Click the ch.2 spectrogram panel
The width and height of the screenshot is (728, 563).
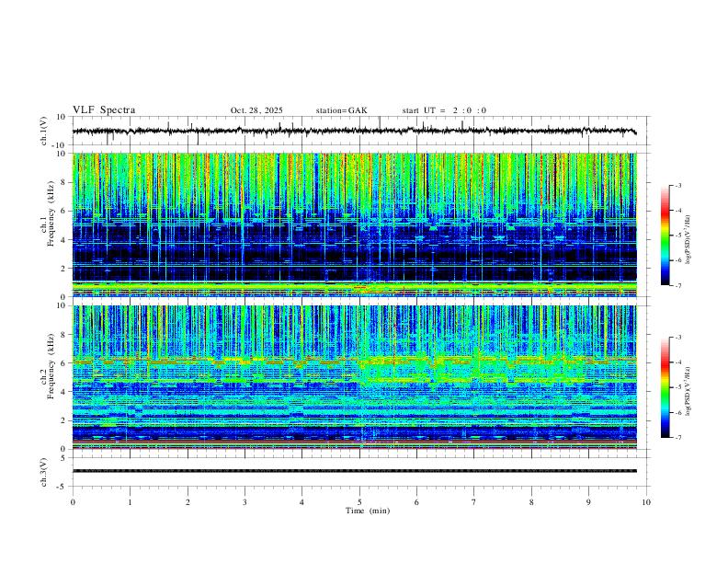point(355,377)
